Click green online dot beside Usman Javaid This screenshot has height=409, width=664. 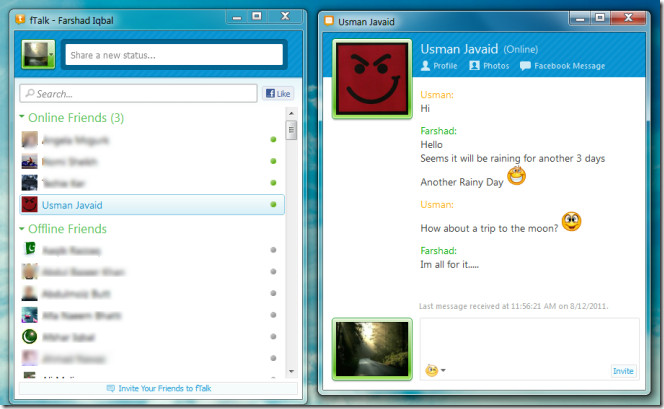click(x=273, y=204)
